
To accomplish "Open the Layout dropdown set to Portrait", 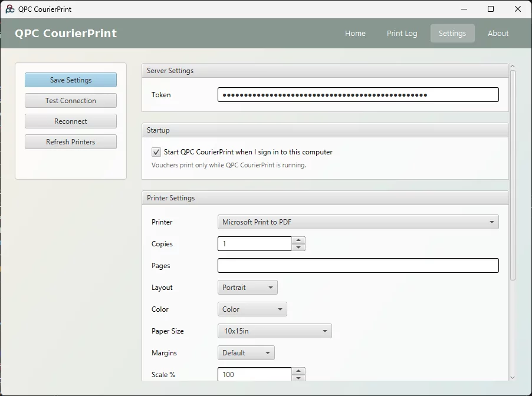I will pyautogui.click(x=247, y=288).
